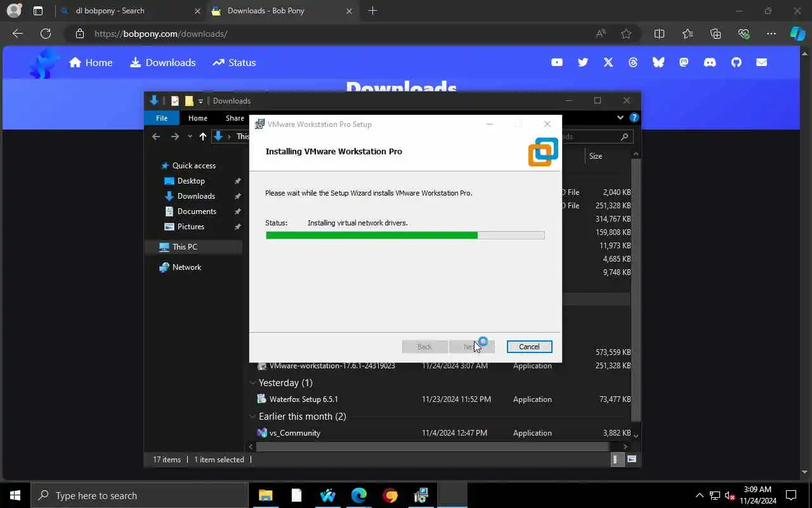Click the VMware installation progress bar
The image size is (812, 508).
click(x=405, y=236)
